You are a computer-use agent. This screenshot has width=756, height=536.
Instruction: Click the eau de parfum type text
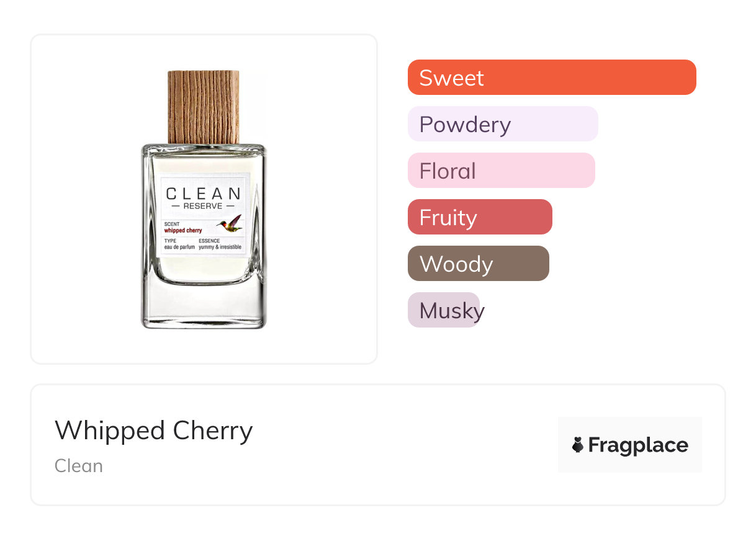click(180, 247)
